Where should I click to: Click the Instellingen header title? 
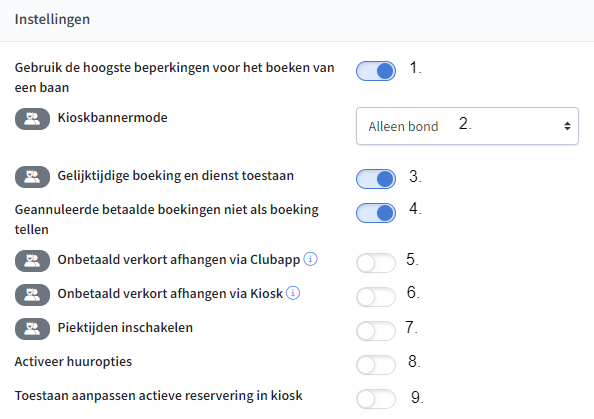[52, 19]
